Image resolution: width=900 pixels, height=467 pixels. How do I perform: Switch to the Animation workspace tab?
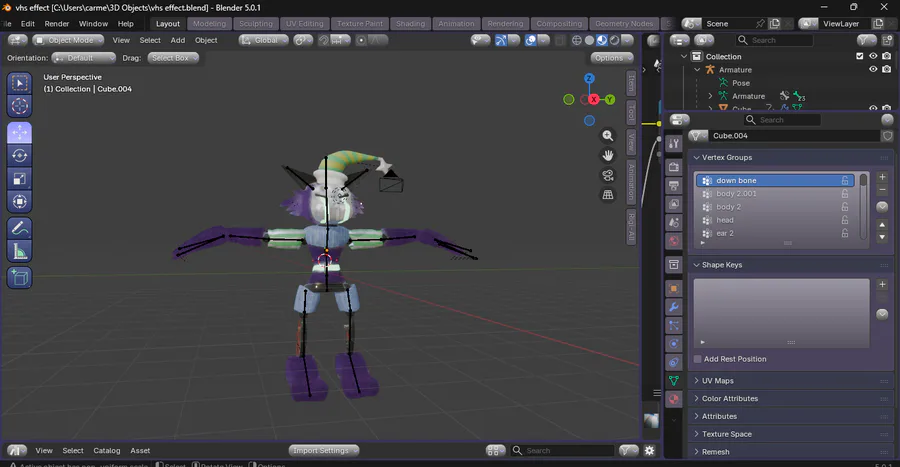coord(456,24)
